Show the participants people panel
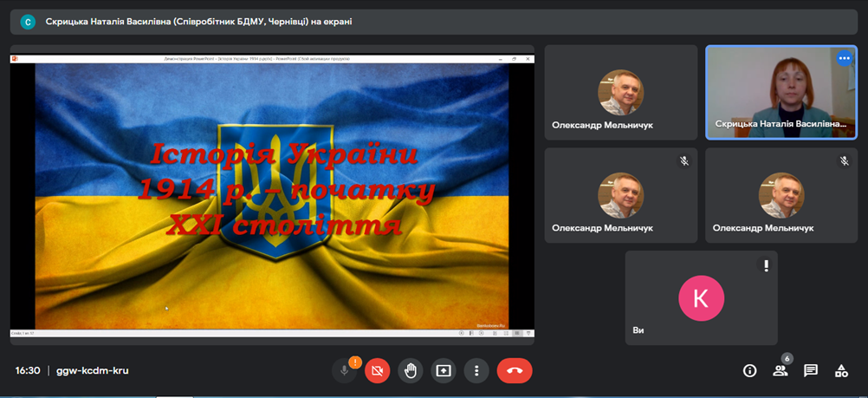868x398 pixels. (780, 371)
